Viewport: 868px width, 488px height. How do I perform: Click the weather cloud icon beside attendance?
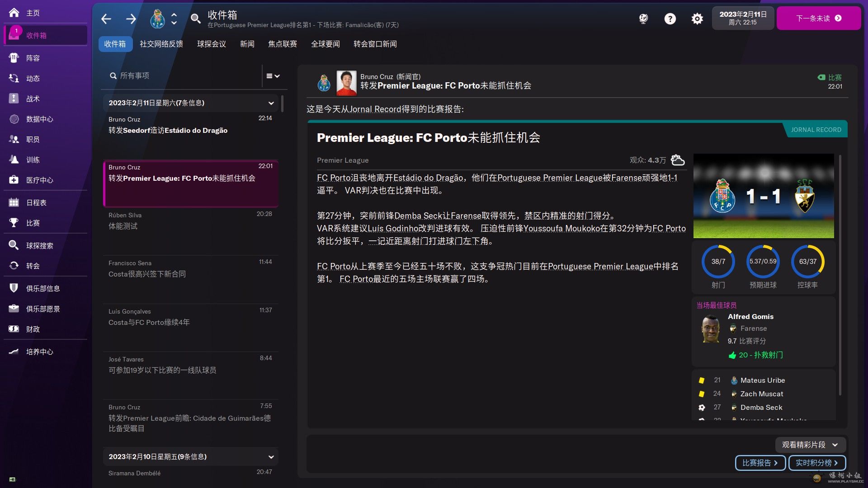[x=678, y=160]
